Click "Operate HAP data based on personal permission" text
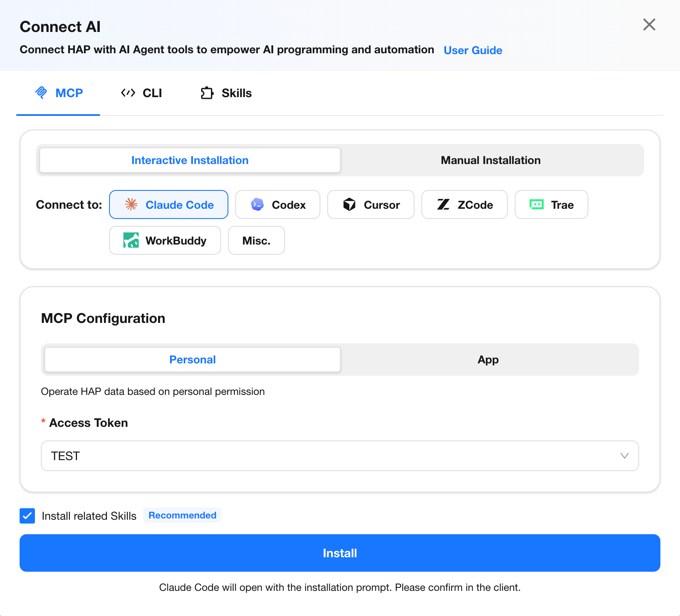The image size is (680, 616). click(153, 391)
